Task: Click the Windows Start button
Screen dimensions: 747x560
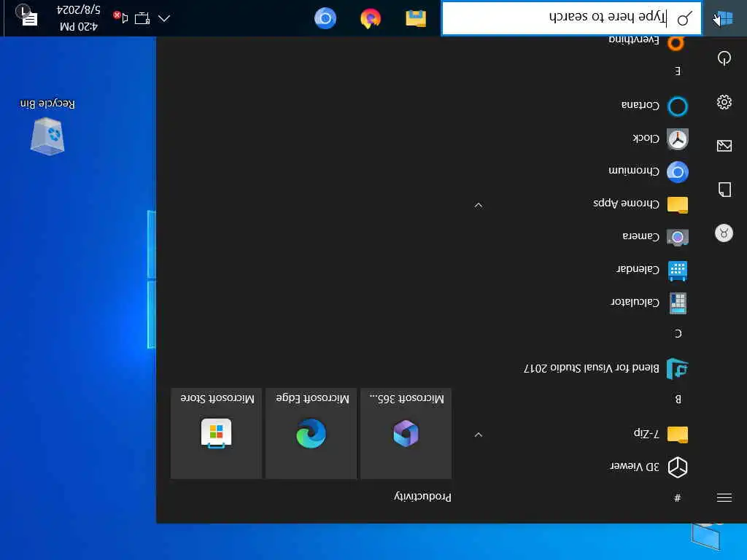Action: pyautogui.click(x=724, y=18)
